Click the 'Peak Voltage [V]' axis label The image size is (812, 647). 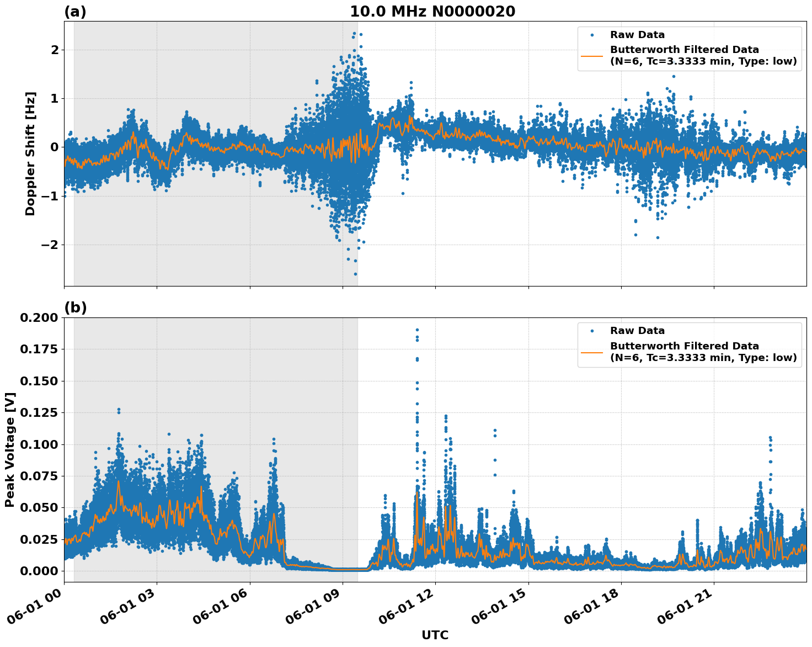[10, 450]
